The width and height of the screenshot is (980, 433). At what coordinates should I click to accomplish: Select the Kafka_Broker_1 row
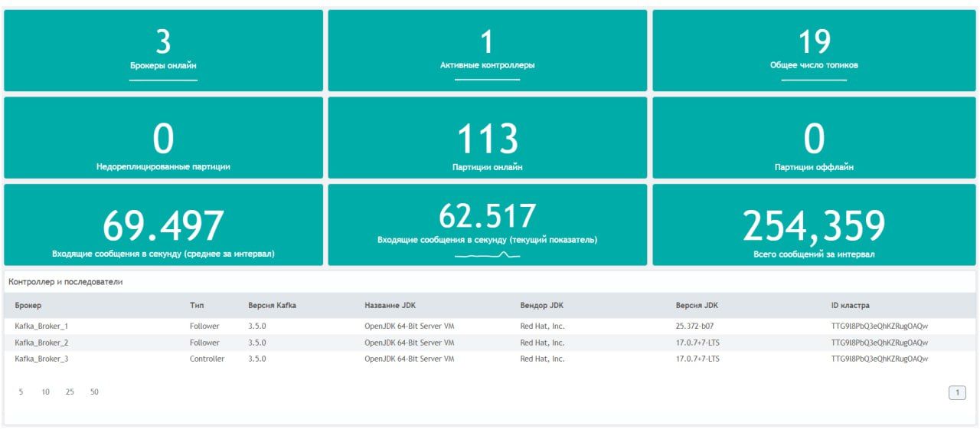pyautogui.click(x=41, y=326)
